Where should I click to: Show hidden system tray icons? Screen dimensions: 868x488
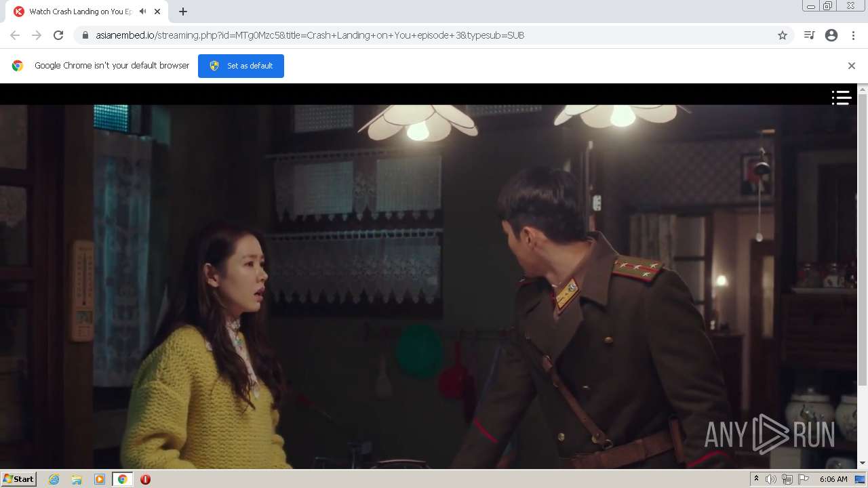pos(756,479)
